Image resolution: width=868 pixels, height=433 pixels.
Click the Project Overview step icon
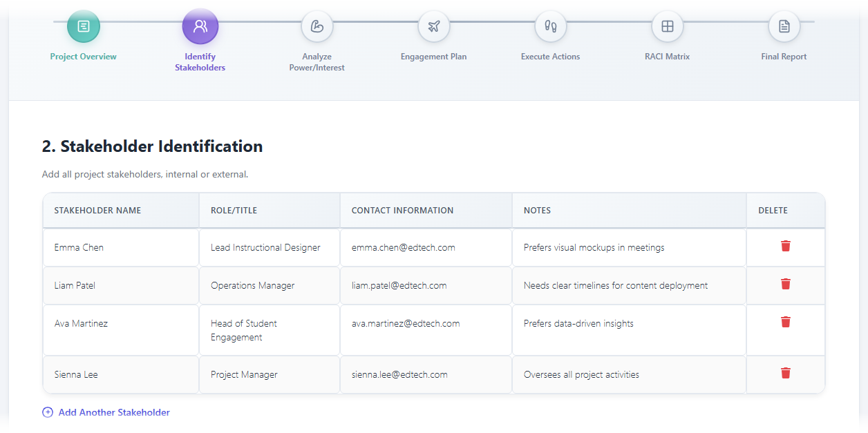click(x=84, y=27)
